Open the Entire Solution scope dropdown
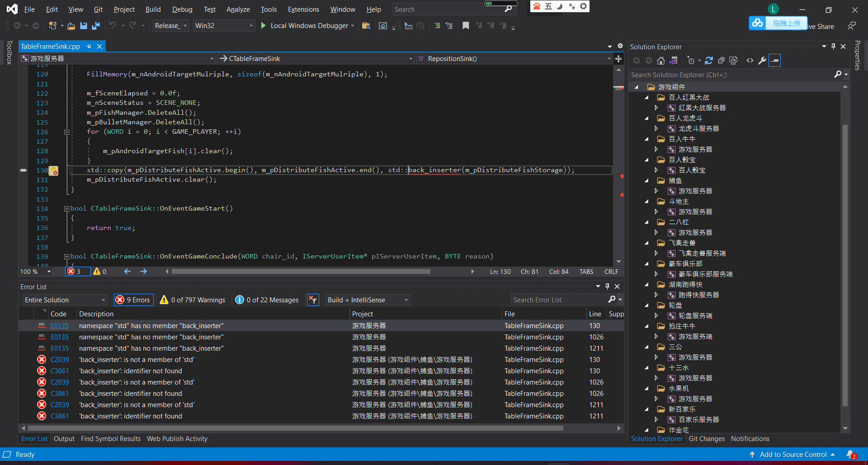 point(65,300)
